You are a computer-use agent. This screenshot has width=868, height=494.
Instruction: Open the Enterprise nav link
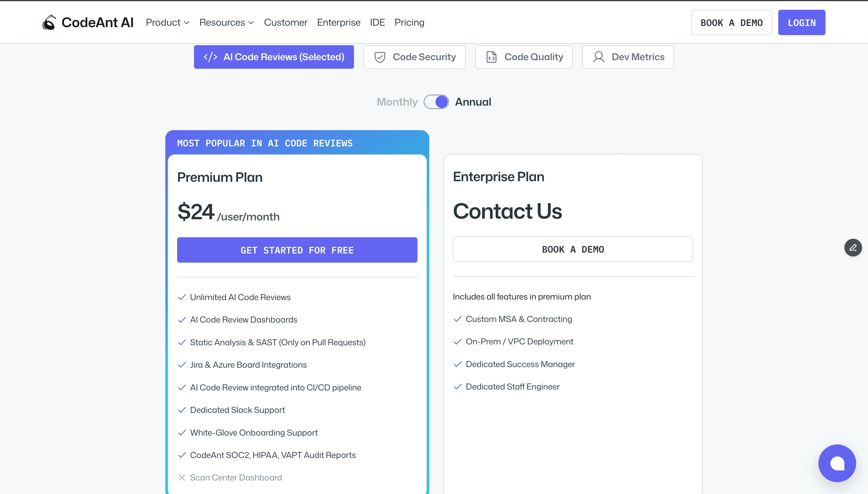pyautogui.click(x=339, y=22)
